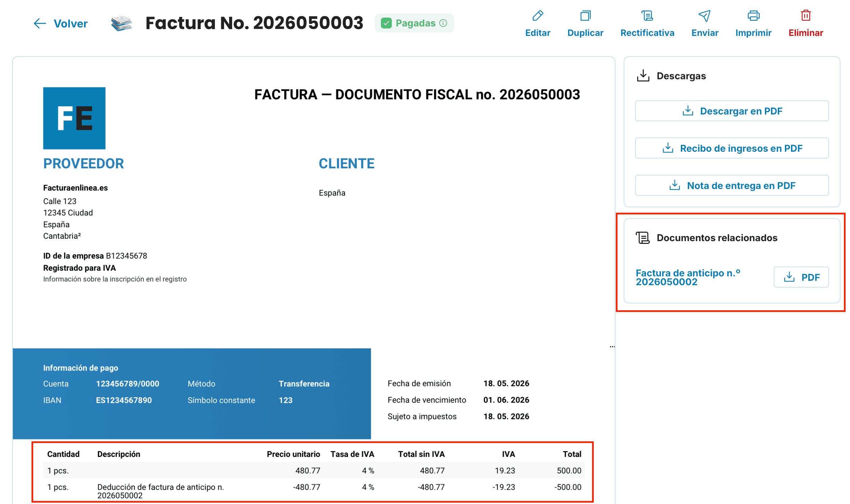Click the FE company logo
850x504 pixels.
point(75,118)
